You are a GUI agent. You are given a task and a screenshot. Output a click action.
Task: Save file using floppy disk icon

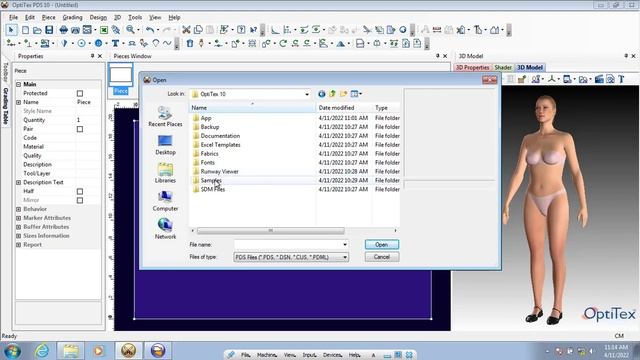pos(49,30)
